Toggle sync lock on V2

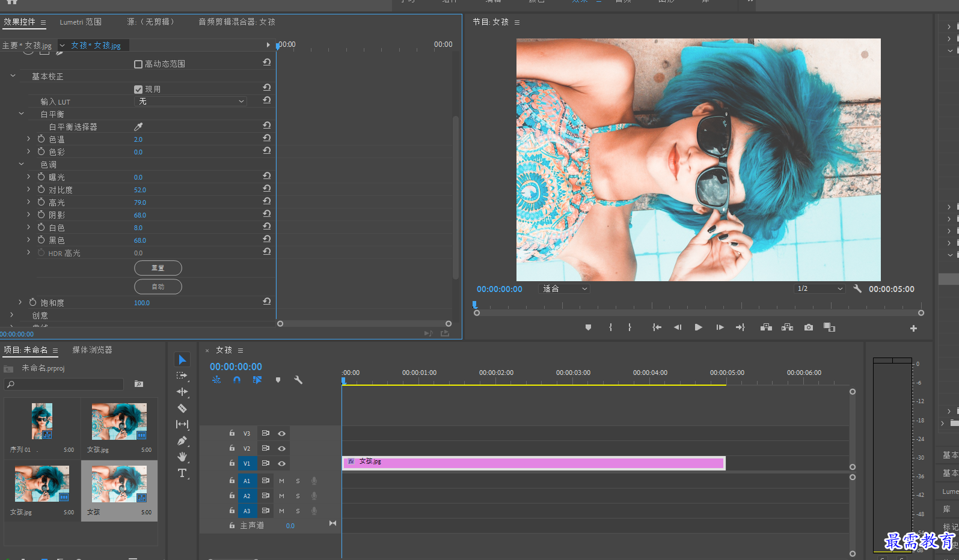click(x=265, y=448)
